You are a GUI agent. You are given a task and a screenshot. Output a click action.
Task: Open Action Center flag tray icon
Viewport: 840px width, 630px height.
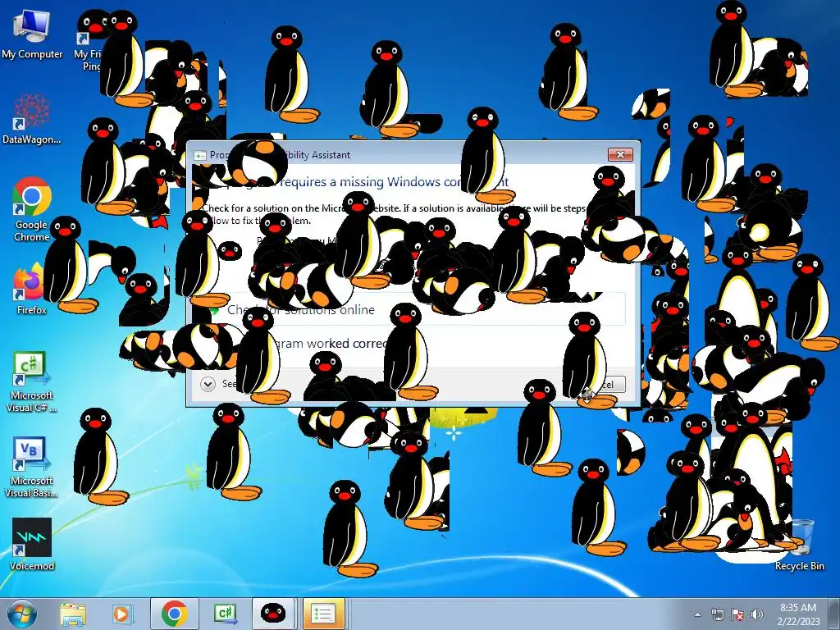(737, 614)
